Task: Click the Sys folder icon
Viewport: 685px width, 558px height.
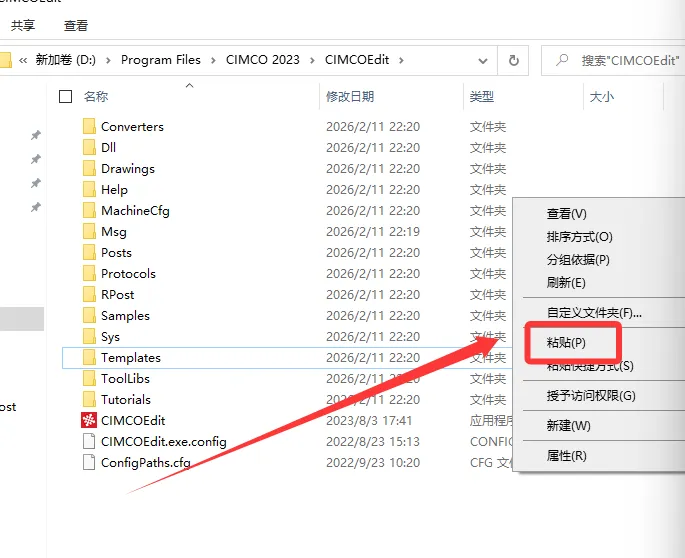Action: [89, 336]
